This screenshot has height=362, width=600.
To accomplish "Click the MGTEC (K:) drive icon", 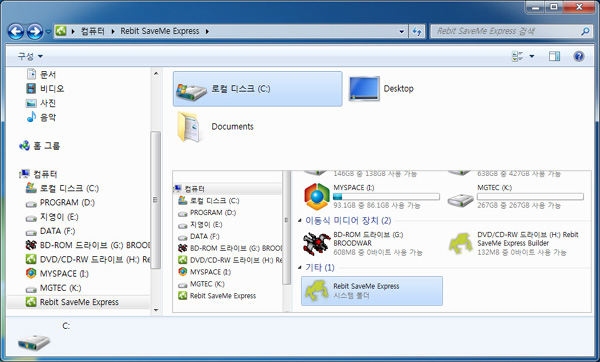I will click(x=461, y=200).
